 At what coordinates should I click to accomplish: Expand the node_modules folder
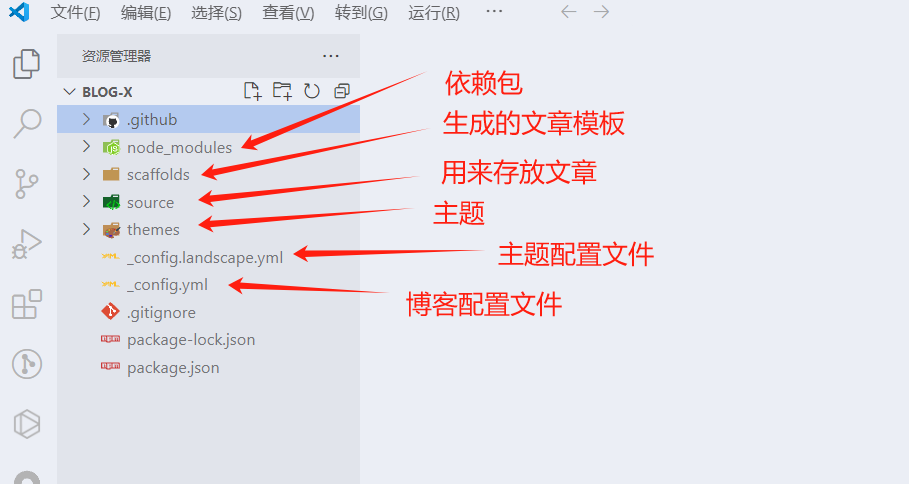(86, 147)
